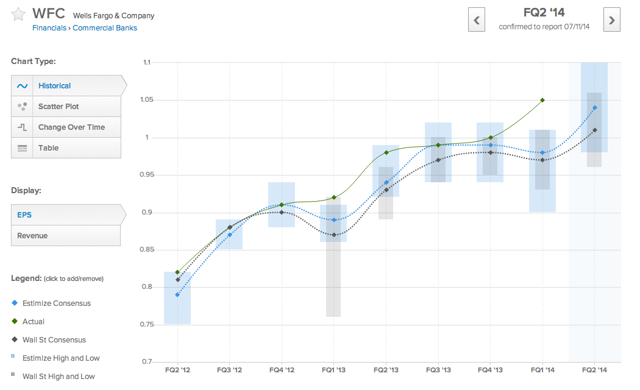Click the Actual data point at FQ2 '13
The image size is (640, 390).
[386, 153]
